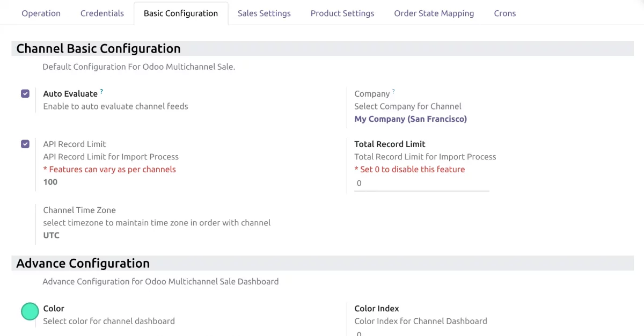The image size is (644, 336).
Task: Open the Auto Evaluate help tooltip icon
Action: [x=101, y=92]
